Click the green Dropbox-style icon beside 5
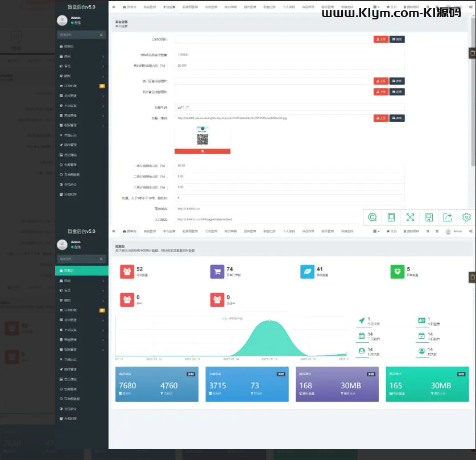The height and width of the screenshot is (460, 476). pyautogui.click(x=398, y=272)
